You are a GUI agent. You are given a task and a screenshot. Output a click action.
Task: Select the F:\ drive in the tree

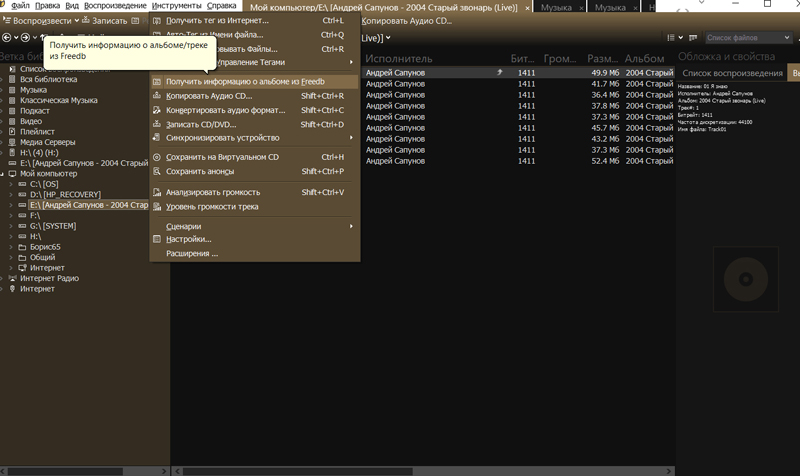click(x=35, y=216)
